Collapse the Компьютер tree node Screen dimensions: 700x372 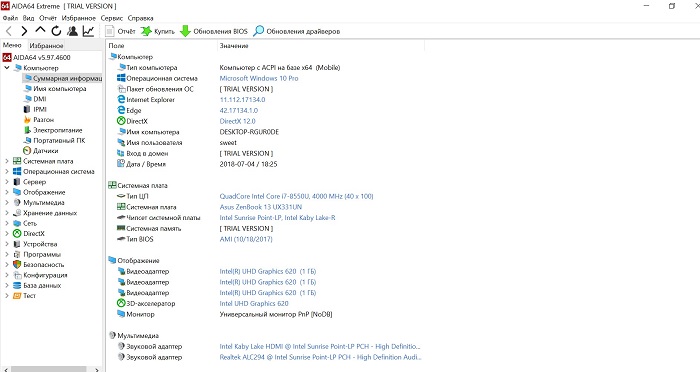click(7, 68)
